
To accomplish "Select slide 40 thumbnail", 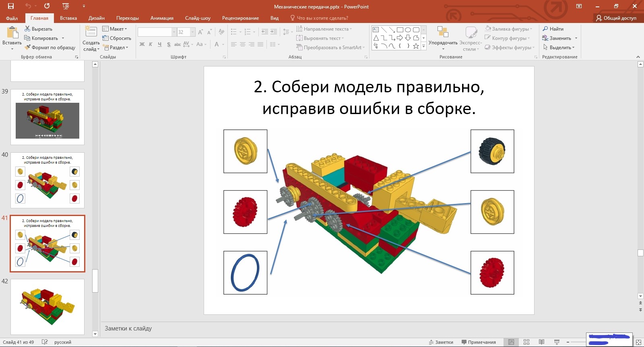I will tap(47, 180).
